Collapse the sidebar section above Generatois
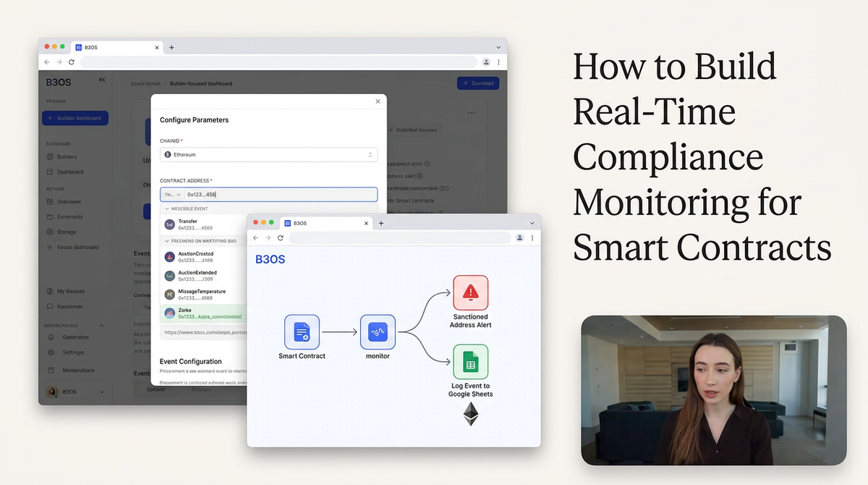Viewport: 868px width, 485px height. click(x=101, y=326)
